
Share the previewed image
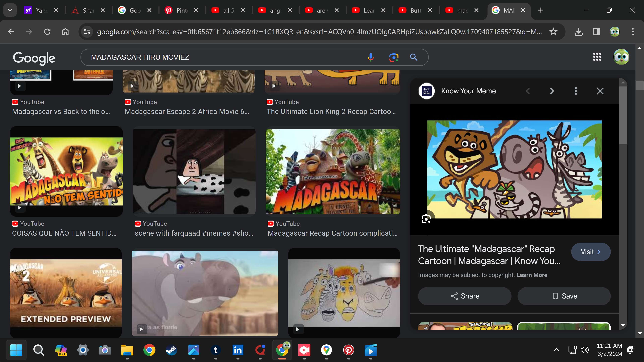click(x=465, y=296)
